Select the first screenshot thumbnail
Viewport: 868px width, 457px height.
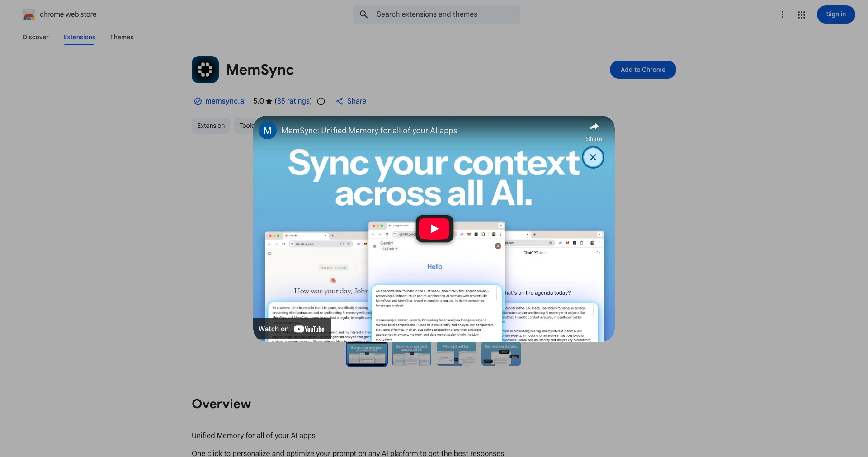[x=367, y=354]
